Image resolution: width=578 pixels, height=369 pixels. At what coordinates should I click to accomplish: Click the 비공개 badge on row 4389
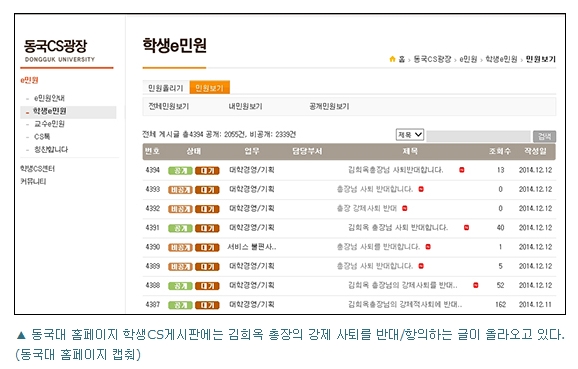(x=180, y=267)
